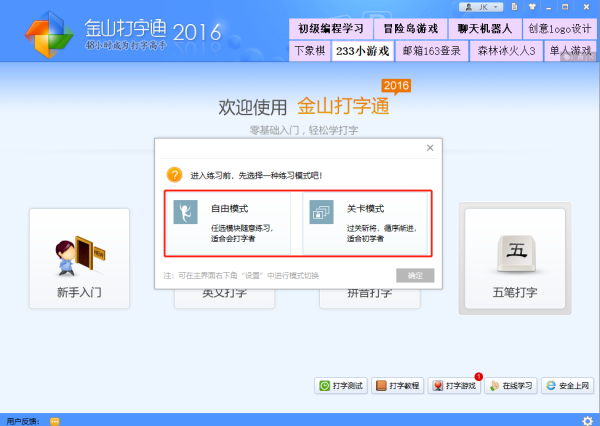Viewport: 600px width, 426px height.
Task: Click the Kingsoft Typing colorful logo
Action: pos(49,35)
